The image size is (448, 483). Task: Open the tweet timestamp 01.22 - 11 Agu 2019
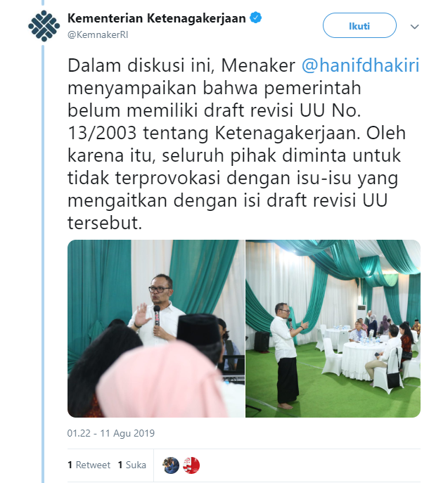click(111, 433)
